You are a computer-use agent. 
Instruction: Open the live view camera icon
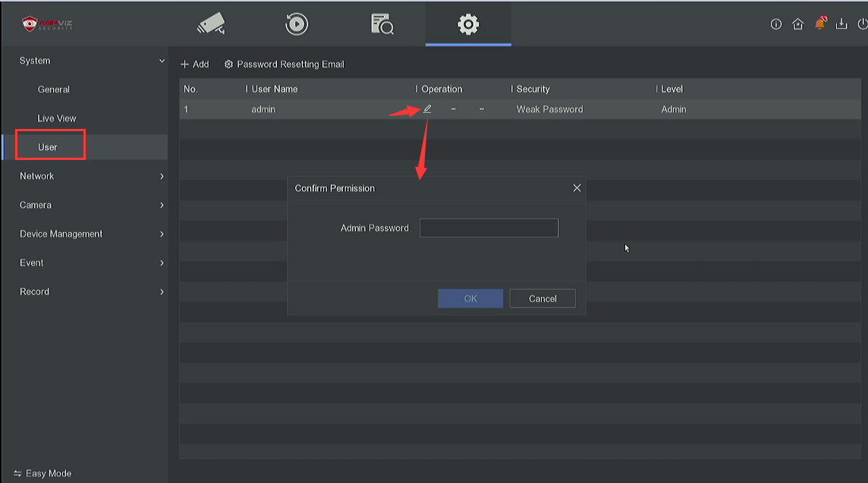pyautogui.click(x=210, y=24)
